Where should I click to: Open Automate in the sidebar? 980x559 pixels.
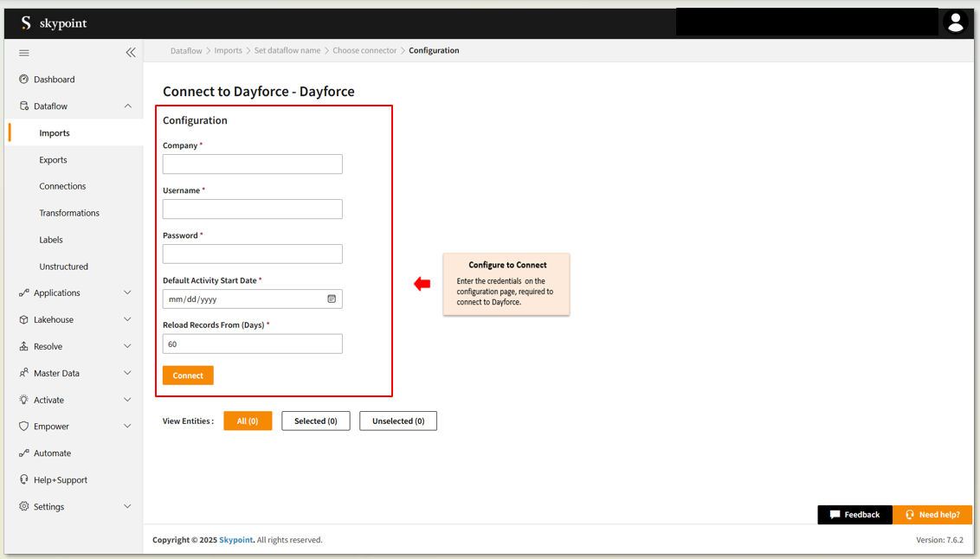[x=53, y=453]
